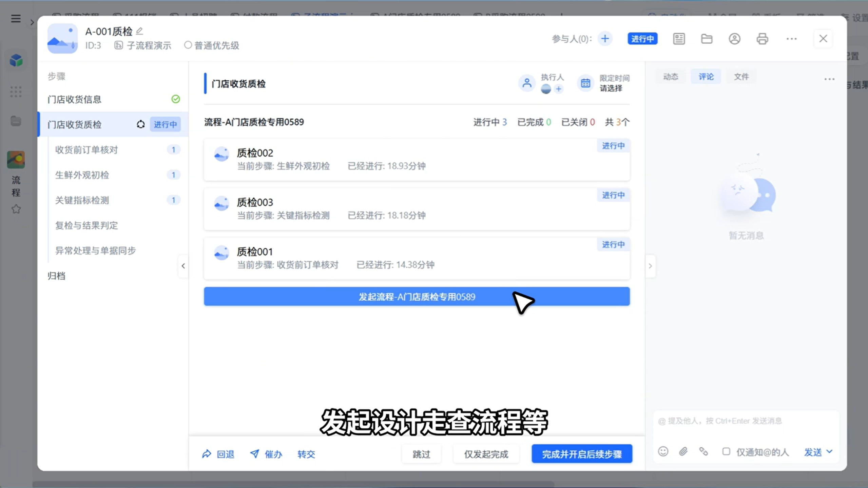Image resolution: width=868 pixels, height=488 pixels.
Task: Open comment panel more options ellipsis
Action: coord(829,79)
